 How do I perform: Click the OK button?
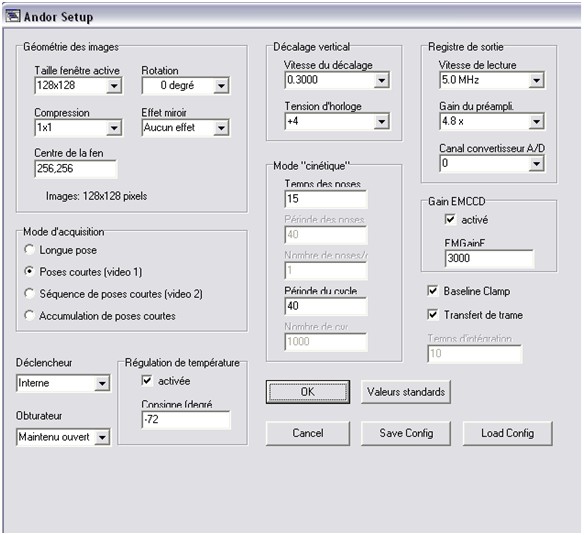click(308, 392)
